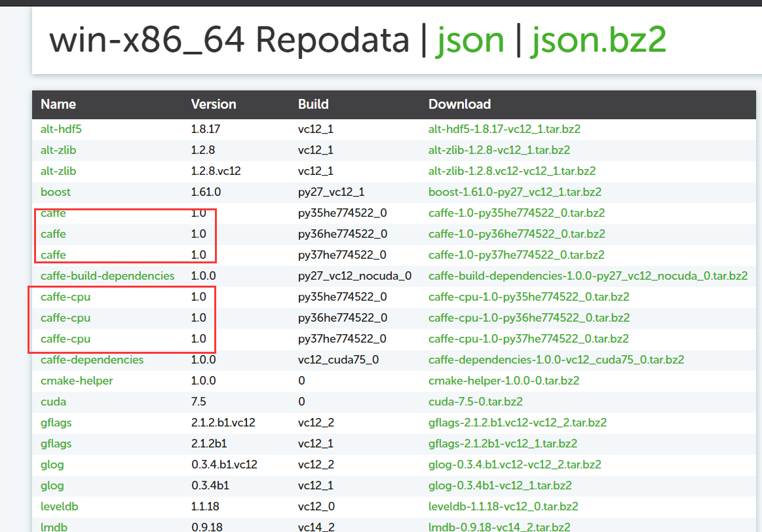
Task: Open the caffe-dependencies name link
Action: coord(92,360)
